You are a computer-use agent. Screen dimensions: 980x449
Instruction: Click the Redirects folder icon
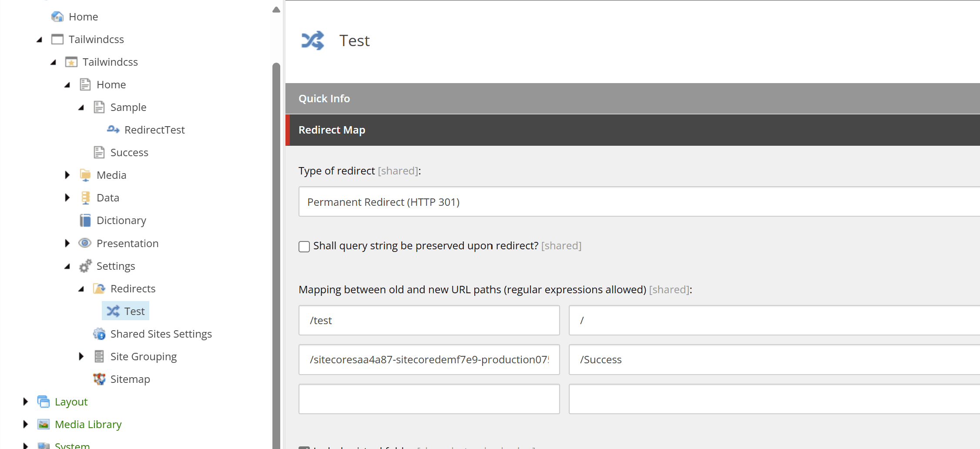pos(99,288)
